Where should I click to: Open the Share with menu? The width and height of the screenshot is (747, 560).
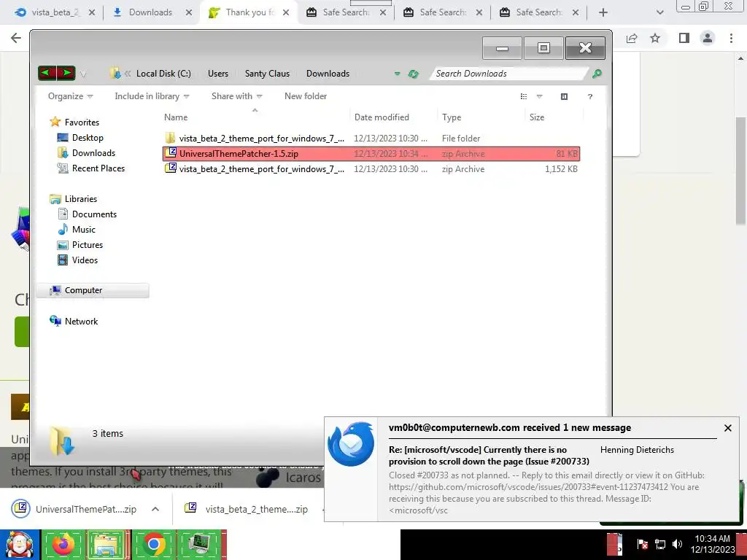(237, 96)
